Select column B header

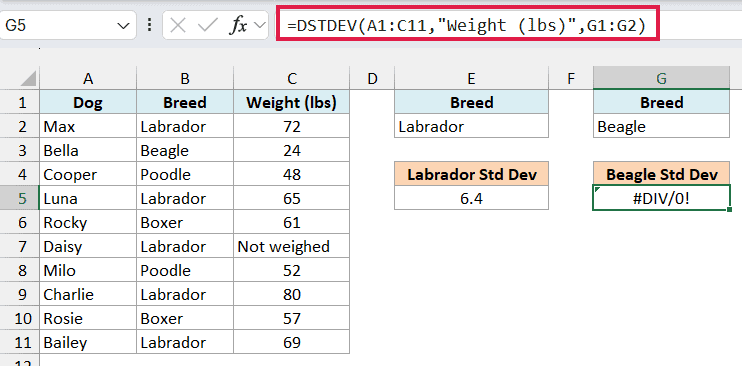coord(185,79)
